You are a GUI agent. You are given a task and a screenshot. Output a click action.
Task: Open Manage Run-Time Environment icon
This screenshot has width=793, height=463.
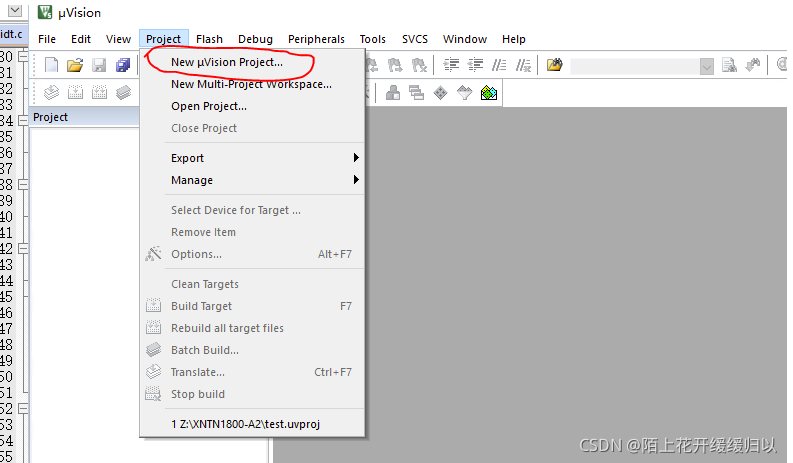(x=440, y=93)
